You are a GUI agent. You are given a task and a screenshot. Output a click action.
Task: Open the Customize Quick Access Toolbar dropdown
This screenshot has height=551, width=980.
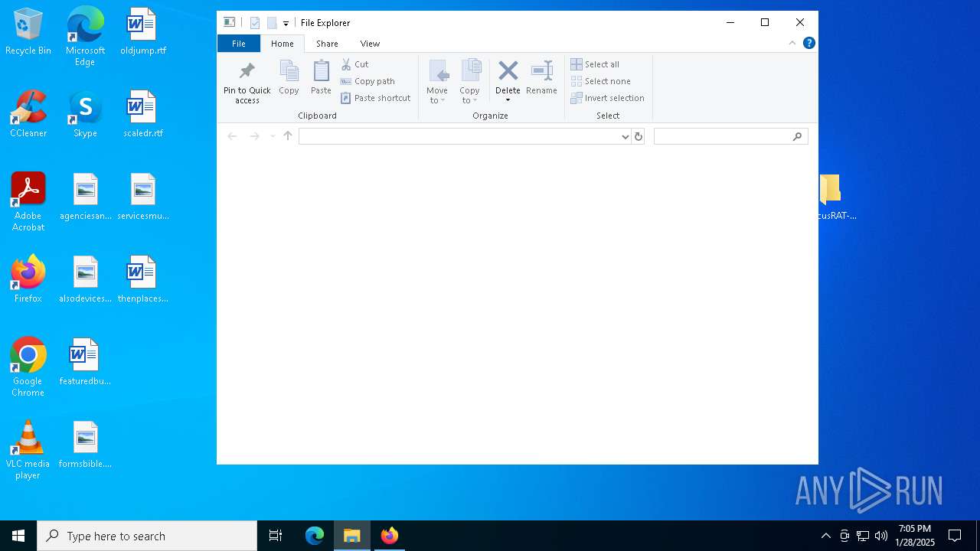click(x=286, y=24)
